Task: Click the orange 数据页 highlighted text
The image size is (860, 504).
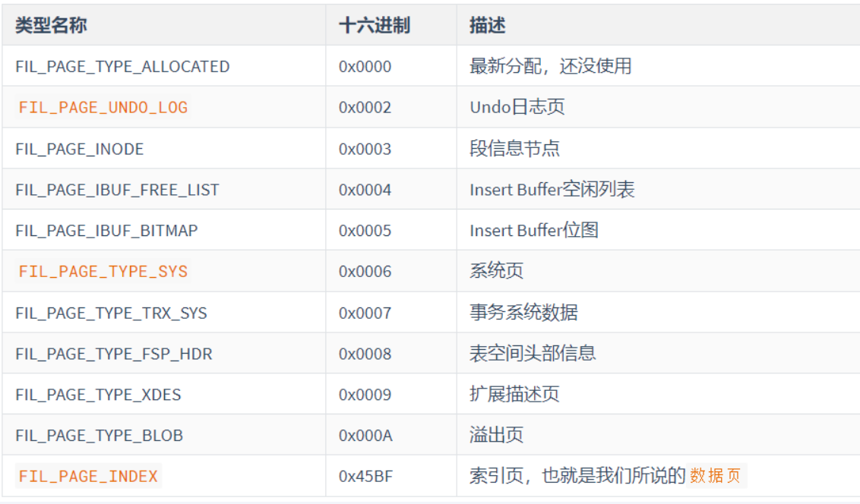Action: 716,475
